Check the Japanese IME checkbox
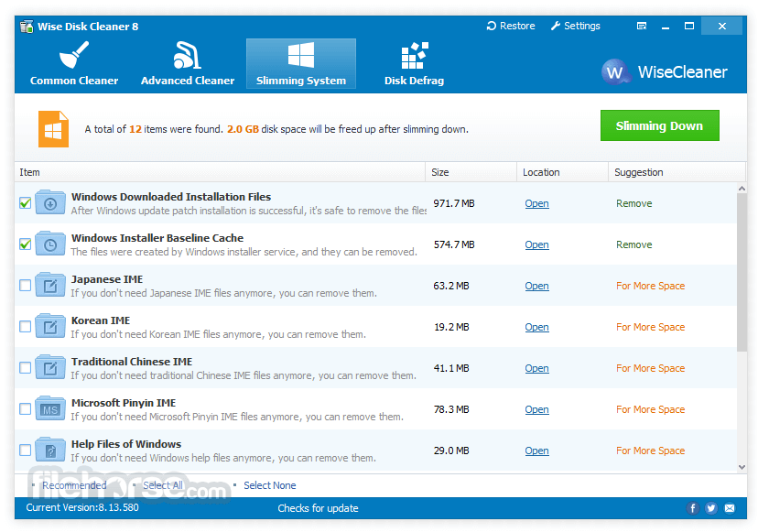Viewport: 758px width, 532px height. point(25,286)
